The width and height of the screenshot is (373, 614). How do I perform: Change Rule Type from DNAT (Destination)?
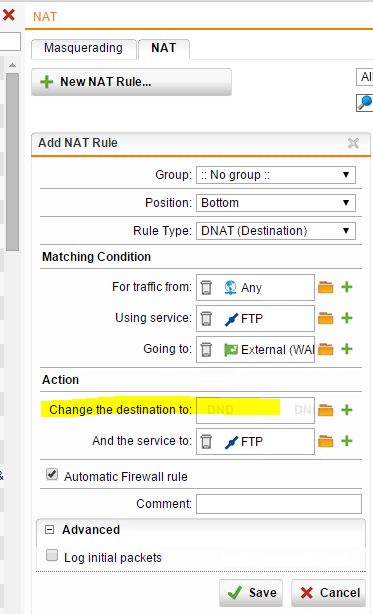(276, 231)
